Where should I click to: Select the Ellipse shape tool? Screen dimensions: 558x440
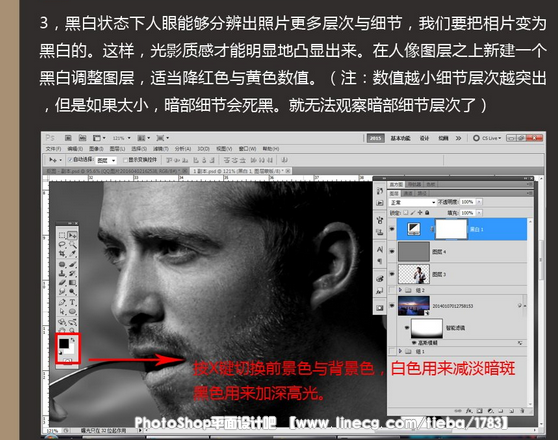pyautogui.click(x=72, y=311)
